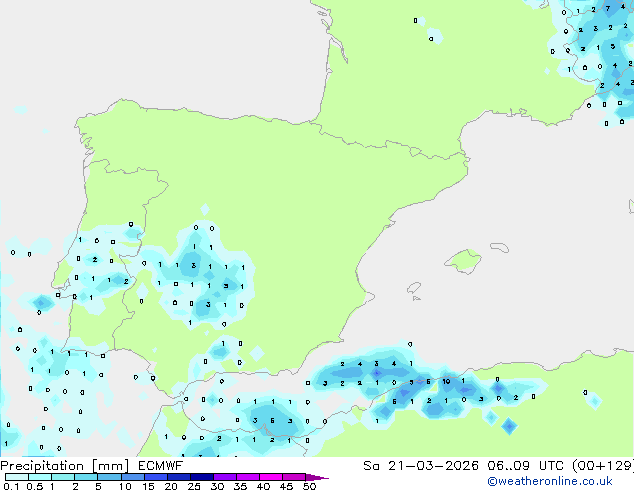Open the weatheronline.co.uk copyright link
This screenshot has height=490, width=634.
(x=550, y=481)
